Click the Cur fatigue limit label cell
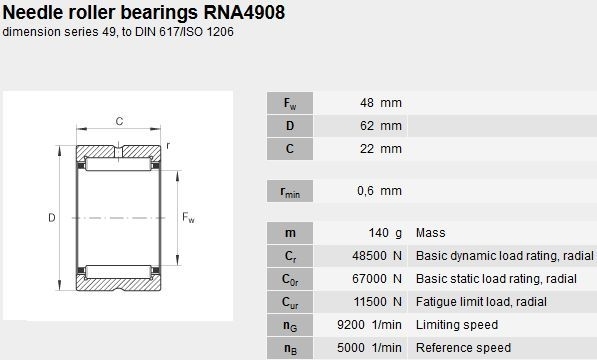Screen dimensions: 597x360 pos(290,302)
